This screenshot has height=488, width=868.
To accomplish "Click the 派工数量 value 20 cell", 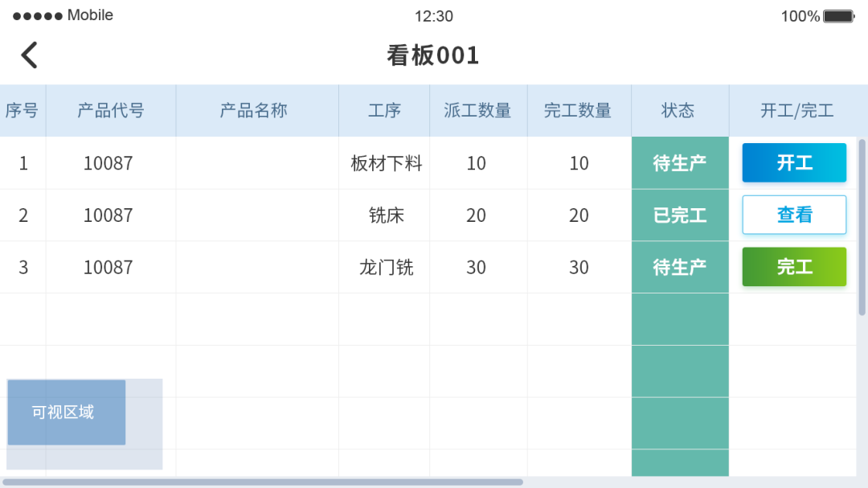I will click(x=477, y=215).
